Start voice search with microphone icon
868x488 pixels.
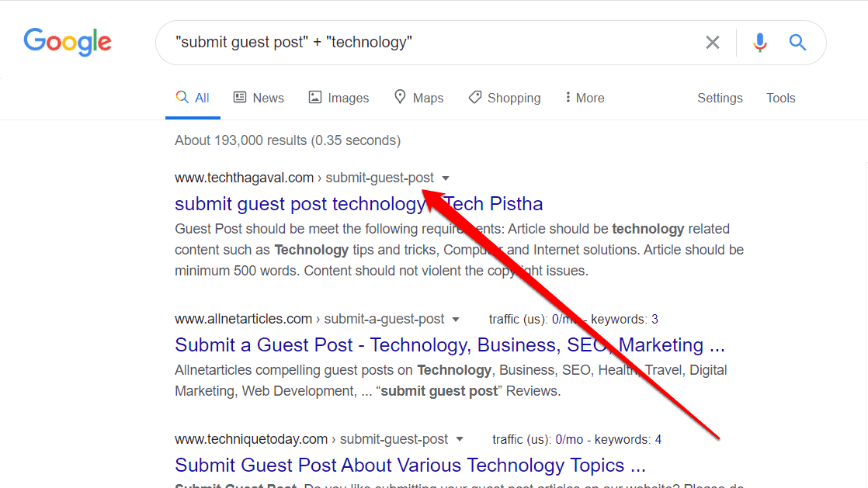click(x=760, y=42)
